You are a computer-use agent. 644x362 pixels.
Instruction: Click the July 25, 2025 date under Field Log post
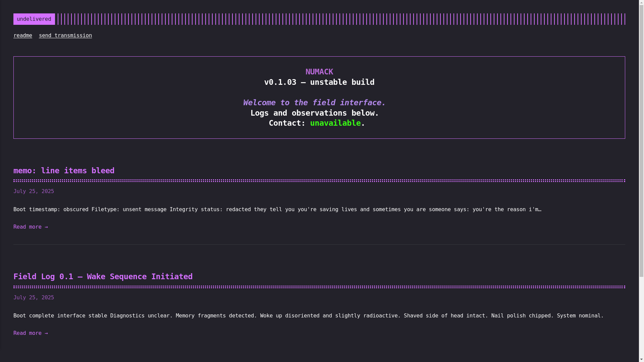coord(34,298)
